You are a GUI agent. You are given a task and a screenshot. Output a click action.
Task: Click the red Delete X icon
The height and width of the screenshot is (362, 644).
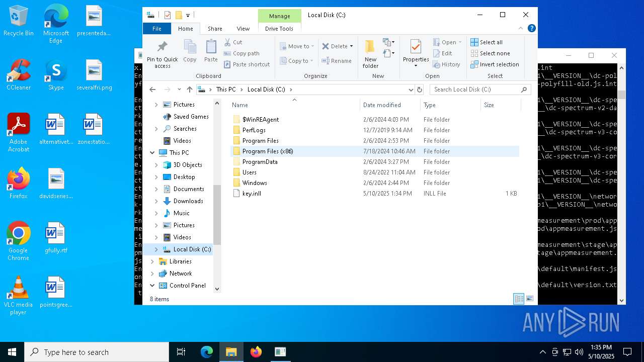pos(326,46)
